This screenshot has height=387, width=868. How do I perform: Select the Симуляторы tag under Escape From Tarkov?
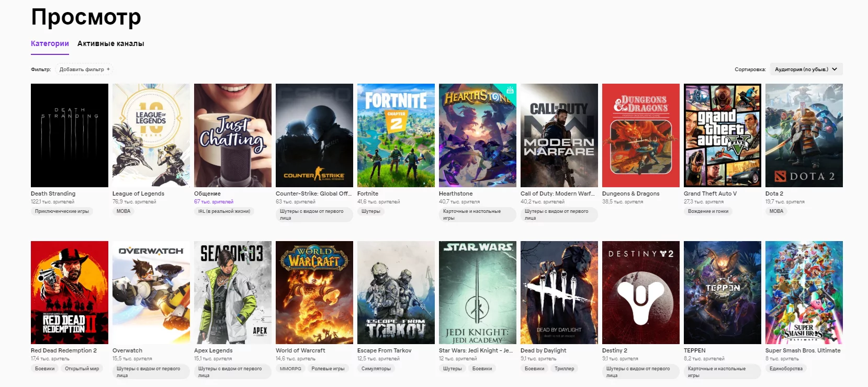tap(376, 369)
